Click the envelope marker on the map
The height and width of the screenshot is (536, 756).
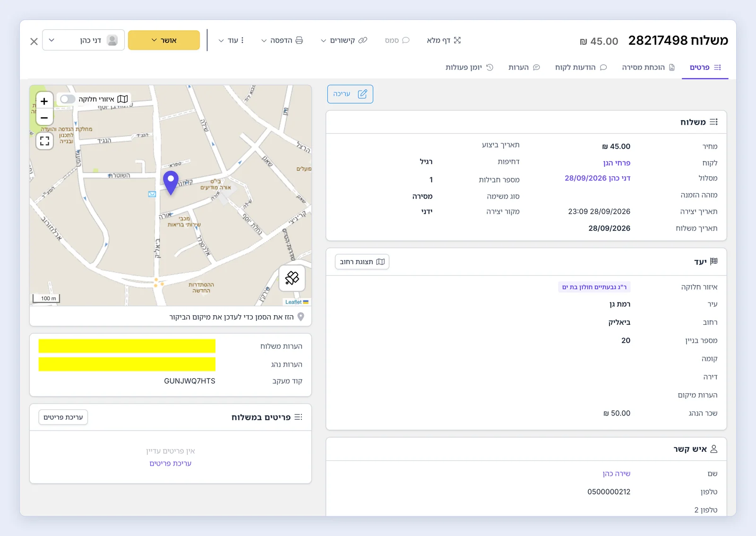pos(152,194)
